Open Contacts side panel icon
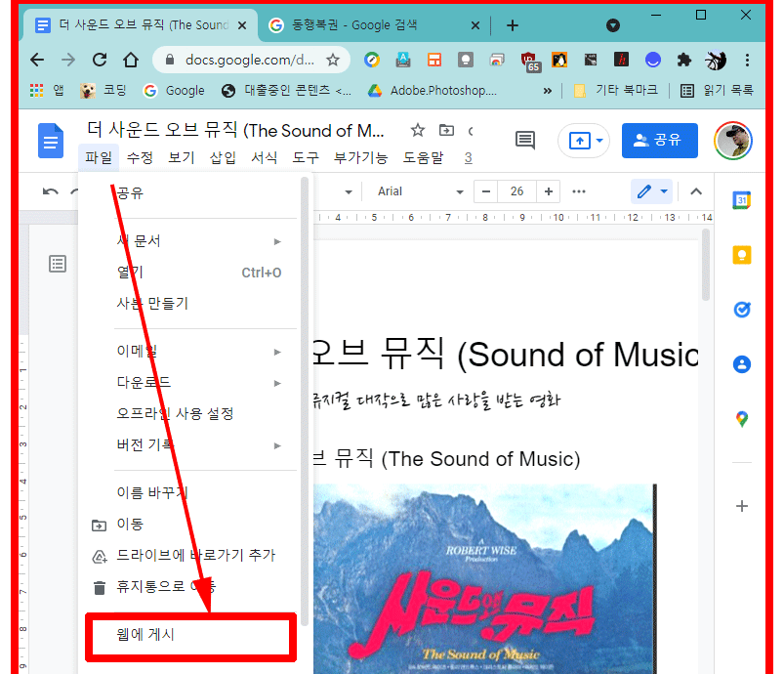The image size is (784, 674). point(741,364)
